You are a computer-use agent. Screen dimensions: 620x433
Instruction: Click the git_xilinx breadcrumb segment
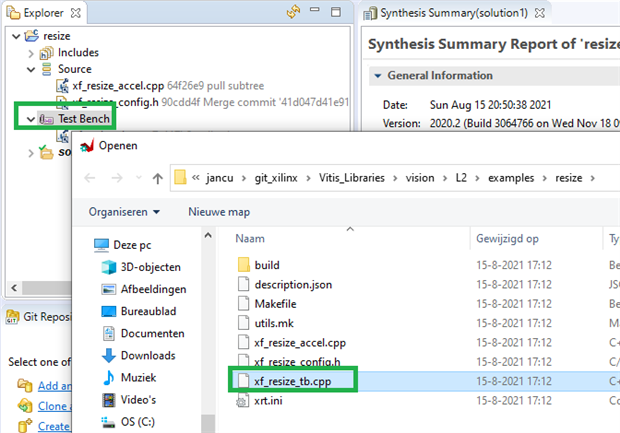(x=276, y=178)
